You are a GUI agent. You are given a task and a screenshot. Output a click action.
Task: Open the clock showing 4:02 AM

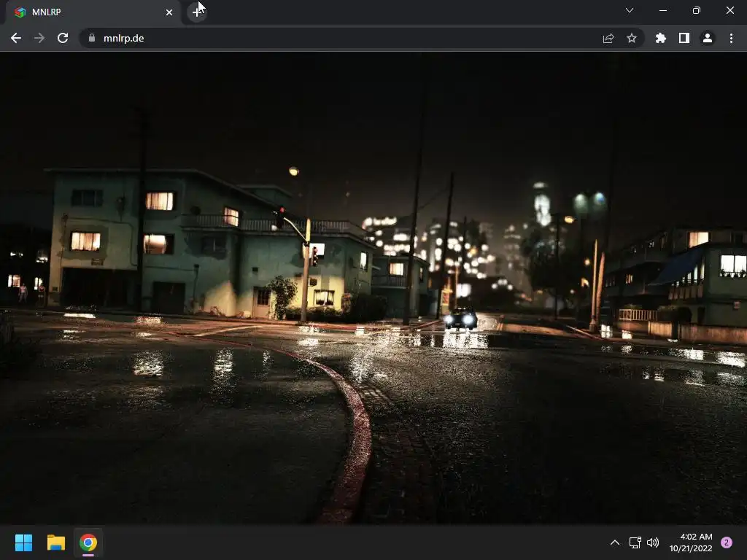coord(691,542)
